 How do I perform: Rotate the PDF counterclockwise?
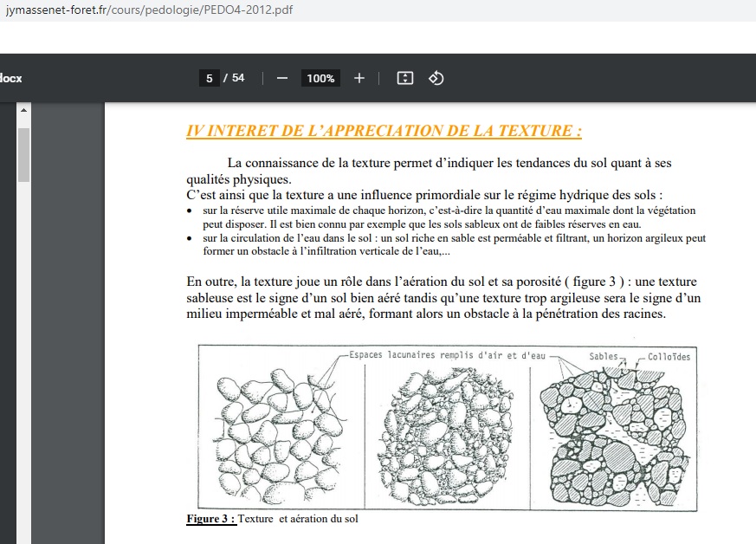[436, 78]
